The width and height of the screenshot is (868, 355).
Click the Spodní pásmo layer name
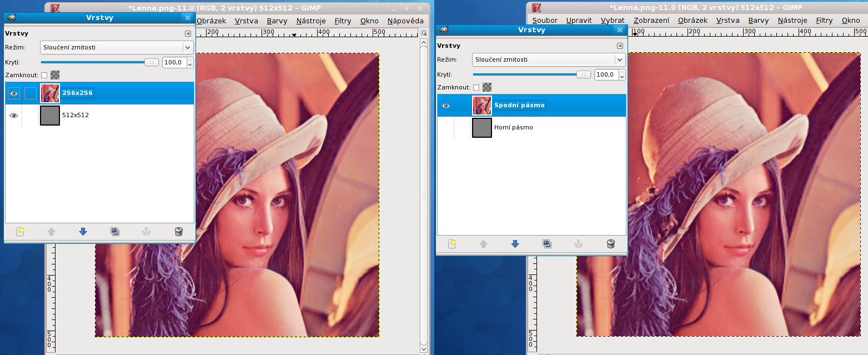[520, 105]
